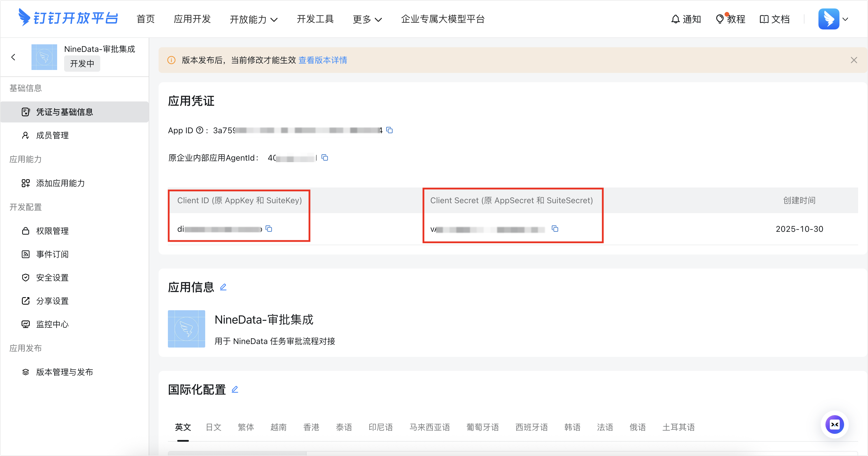Screen dimensions: 868x456
Task: Open the 通知 bell notifications
Action: tap(686, 19)
